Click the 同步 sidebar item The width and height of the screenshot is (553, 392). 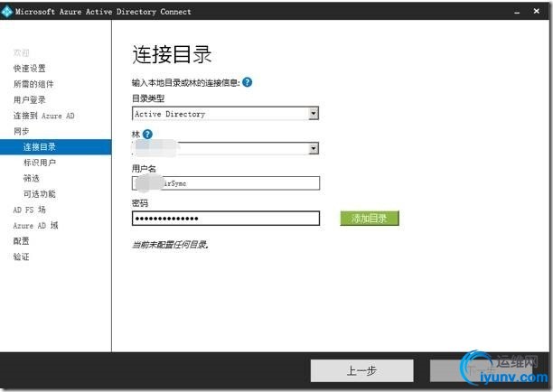click(21, 131)
